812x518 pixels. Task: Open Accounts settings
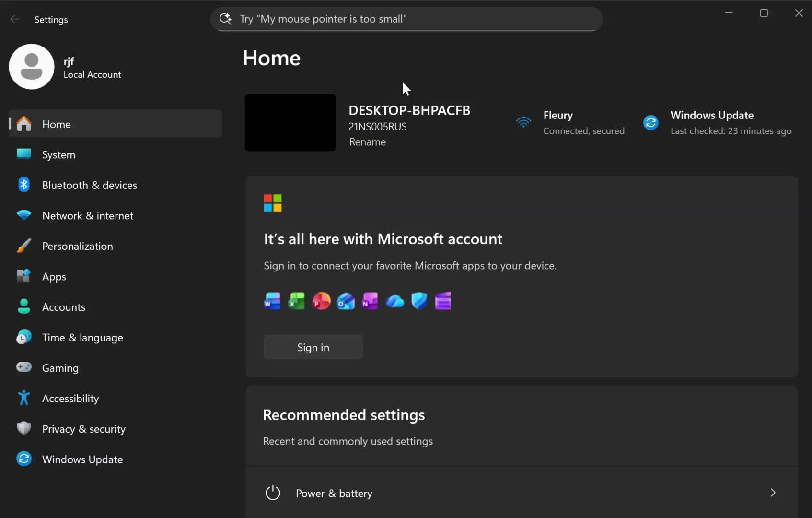click(x=64, y=307)
